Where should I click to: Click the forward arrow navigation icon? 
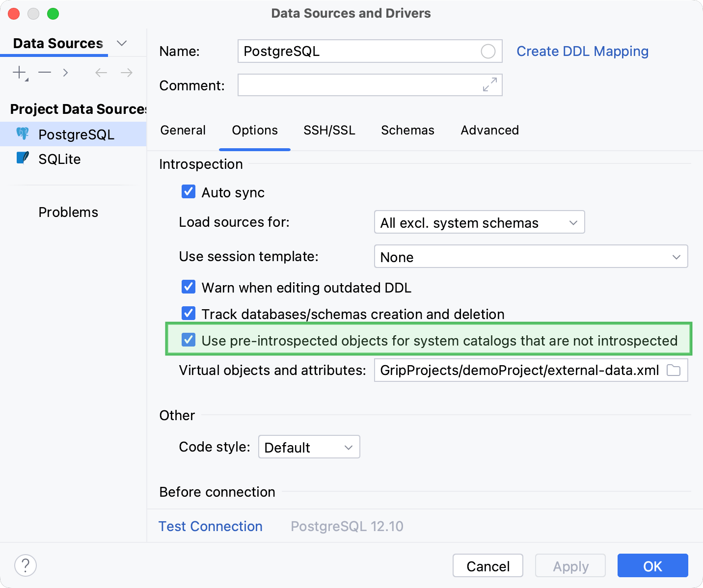pos(126,72)
